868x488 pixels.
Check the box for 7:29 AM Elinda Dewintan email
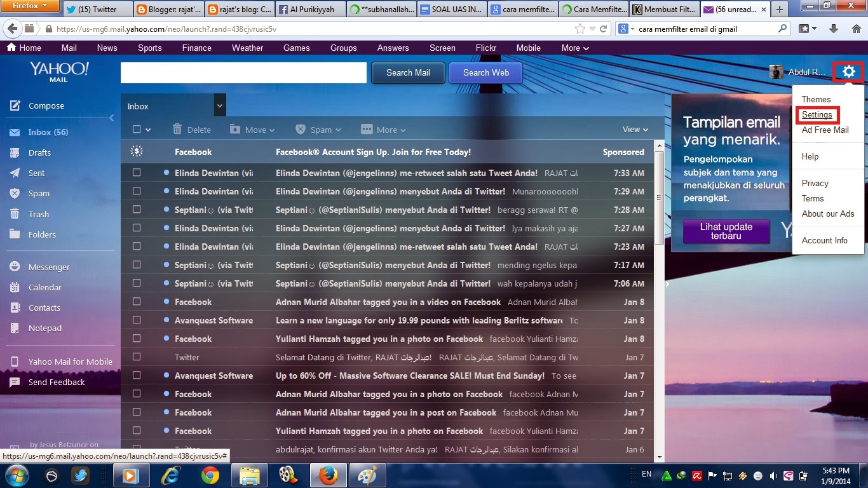pos(136,191)
